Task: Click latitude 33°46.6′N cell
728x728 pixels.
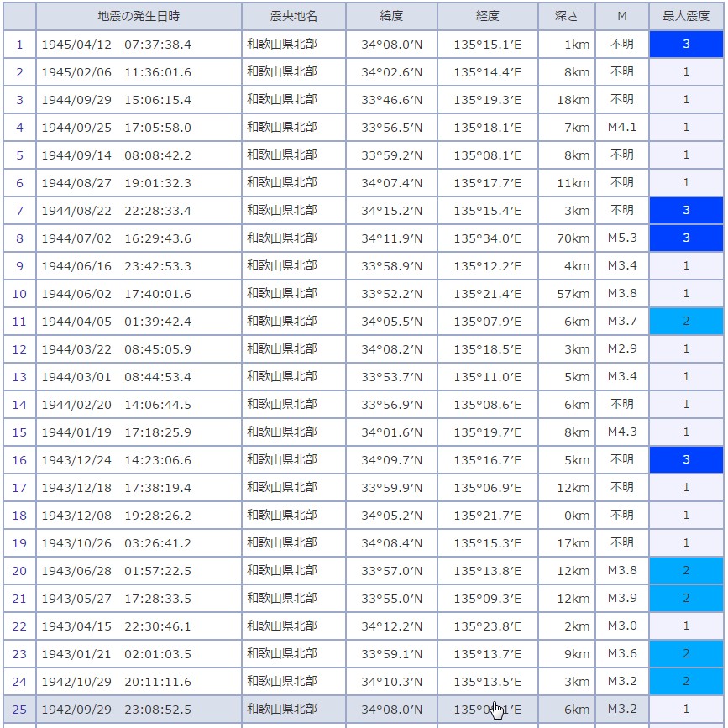Action: tap(392, 100)
